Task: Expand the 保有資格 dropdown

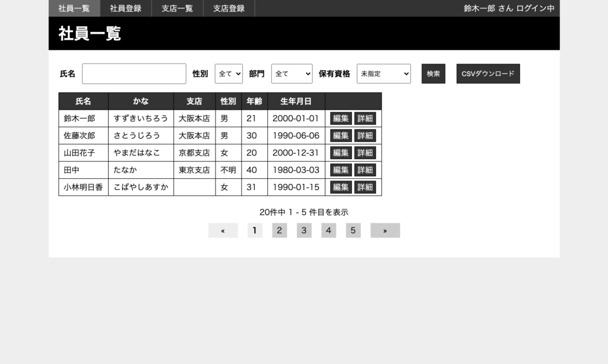Action: tap(384, 74)
